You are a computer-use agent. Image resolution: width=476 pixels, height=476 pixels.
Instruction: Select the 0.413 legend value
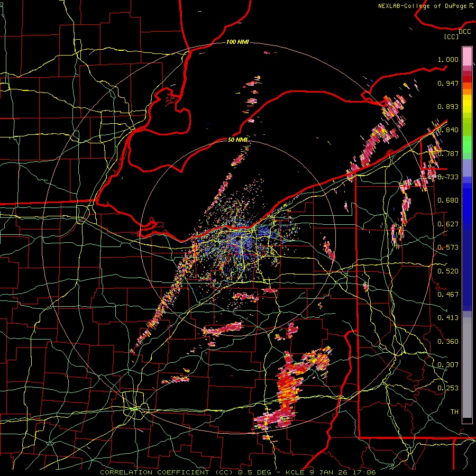448,318
